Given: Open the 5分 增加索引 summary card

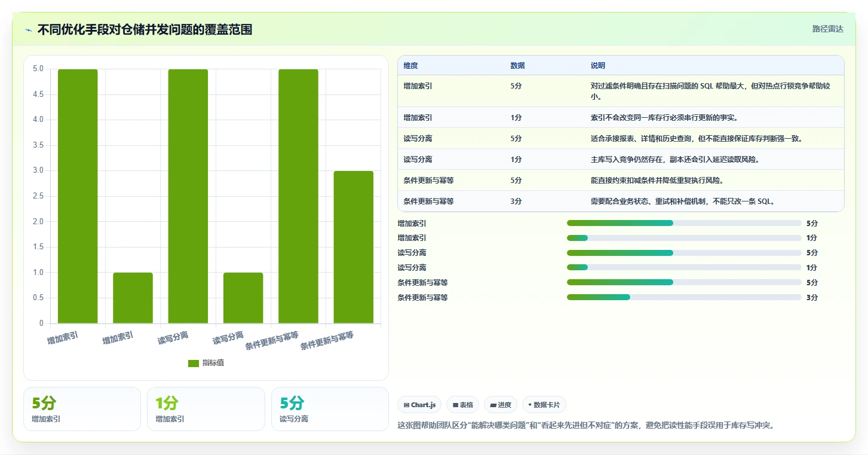Looking at the screenshot, I should coord(82,409).
